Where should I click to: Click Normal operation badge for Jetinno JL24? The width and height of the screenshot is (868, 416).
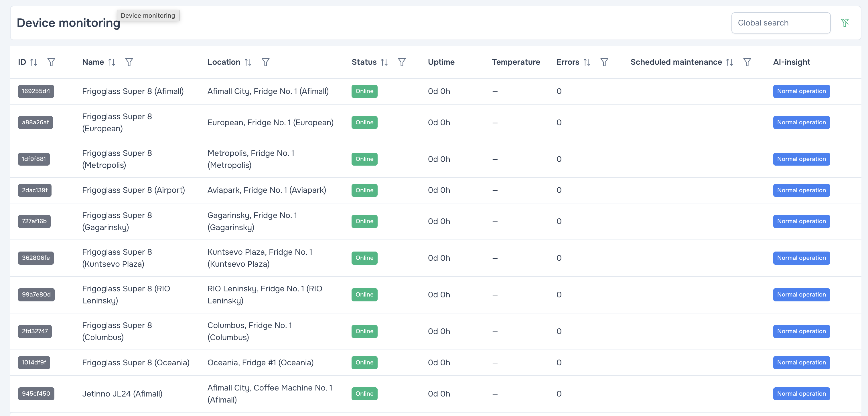pos(801,393)
